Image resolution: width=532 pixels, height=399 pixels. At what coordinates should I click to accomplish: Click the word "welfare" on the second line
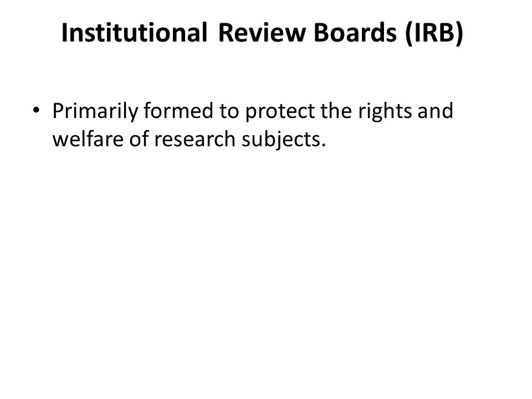(x=88, y=139)
